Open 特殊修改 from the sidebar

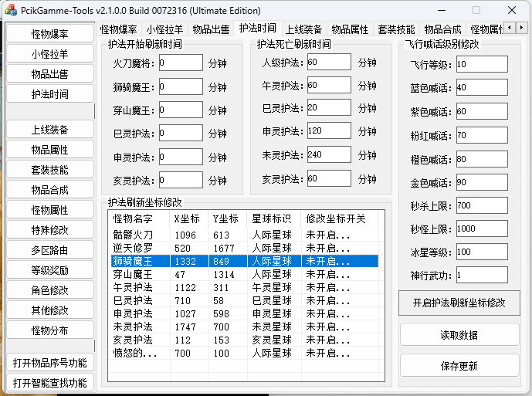point(50,230)
